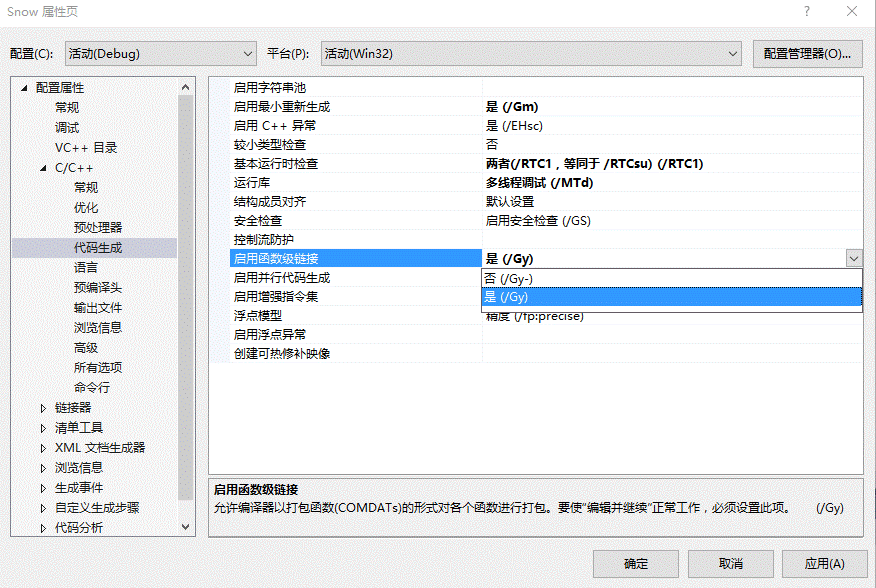Image resolution: width=876 pixels, height=588 pixels.
Task: Click the 两者(/RTC1) runtime check value
Action: tap(594, 164)
